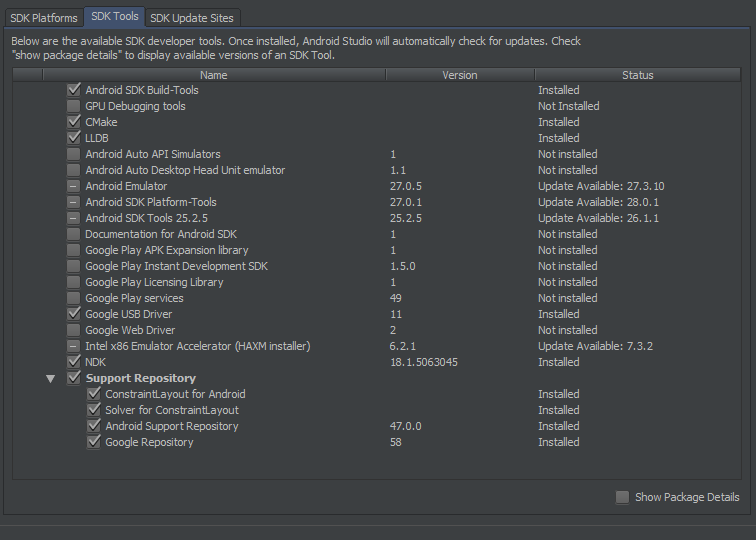Click the CMake row 'Installed' status
Screen dimensions: 756x540
pyautogui.click(x=559, y=122)
